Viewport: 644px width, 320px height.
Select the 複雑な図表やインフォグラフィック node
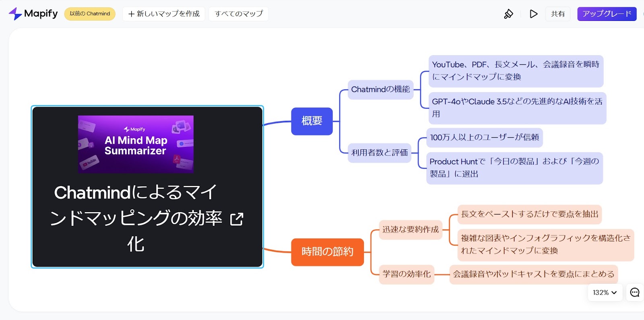(x=546, y=245)
